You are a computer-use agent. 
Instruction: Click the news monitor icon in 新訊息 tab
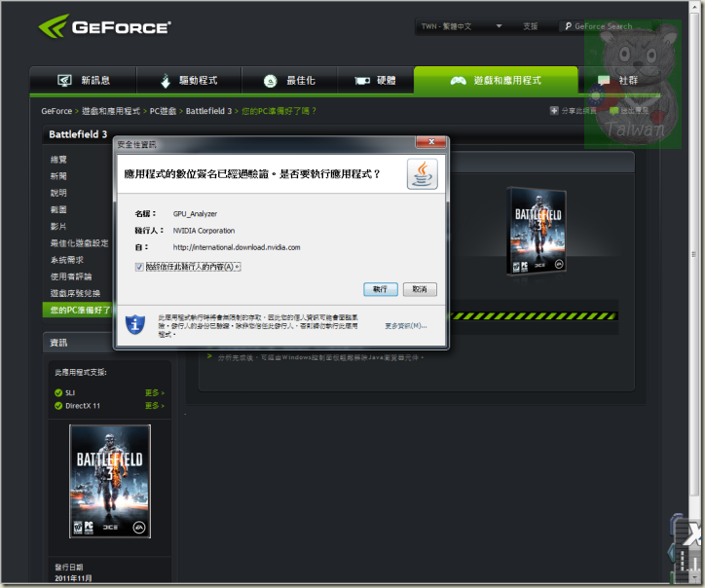[x=64, y=81]
